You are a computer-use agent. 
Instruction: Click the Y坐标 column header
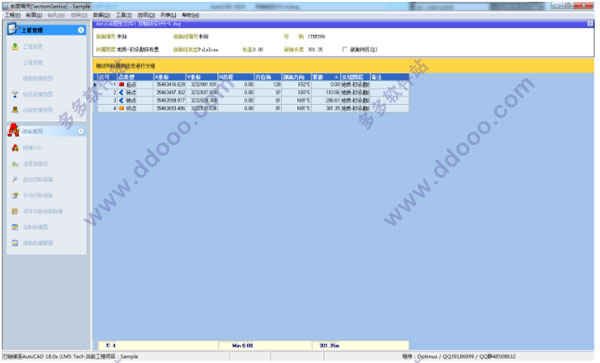click(x=202, y=77)
